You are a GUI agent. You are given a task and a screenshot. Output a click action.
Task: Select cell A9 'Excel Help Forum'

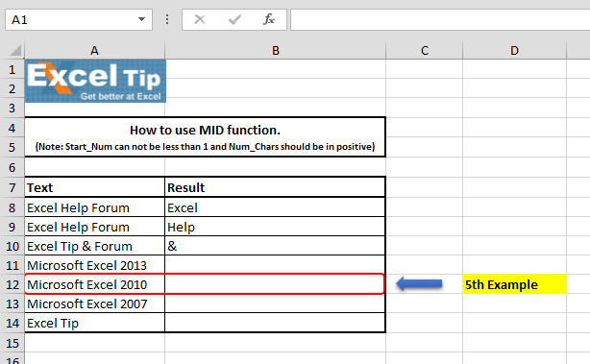click(95, 227)
